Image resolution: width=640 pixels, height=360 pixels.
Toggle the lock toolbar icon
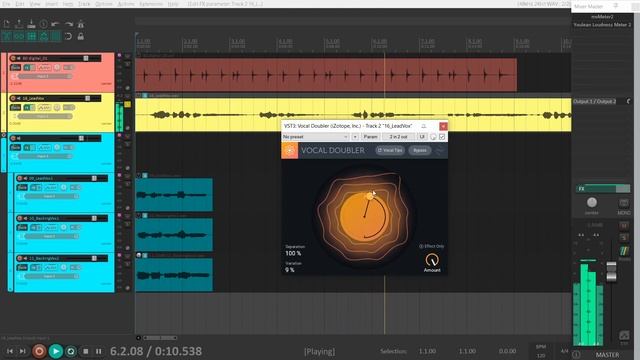click(x=81, y=36)
